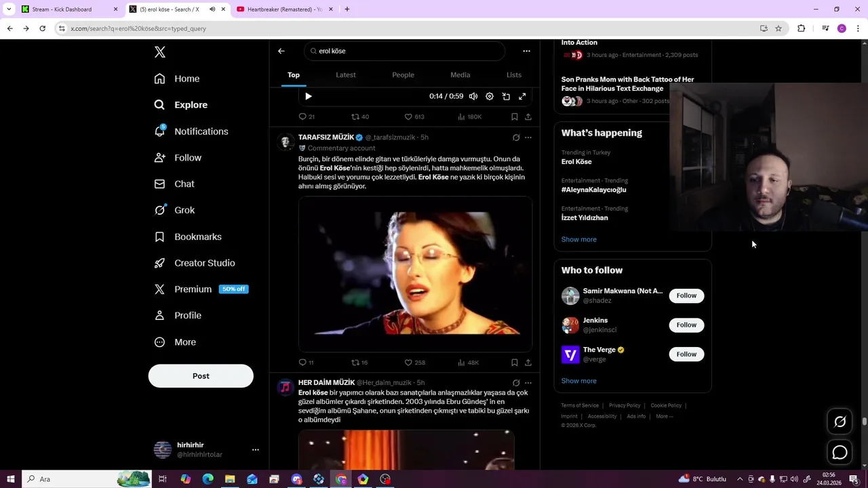Open account options next to hirhirhir
The width and height of the screenshot is (868, 488).
click(256, 450)
